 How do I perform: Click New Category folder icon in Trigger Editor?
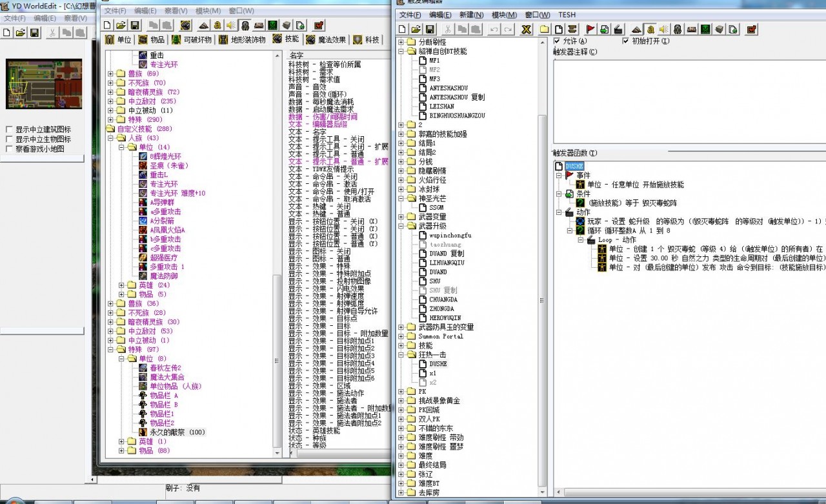tap(544, 29)
